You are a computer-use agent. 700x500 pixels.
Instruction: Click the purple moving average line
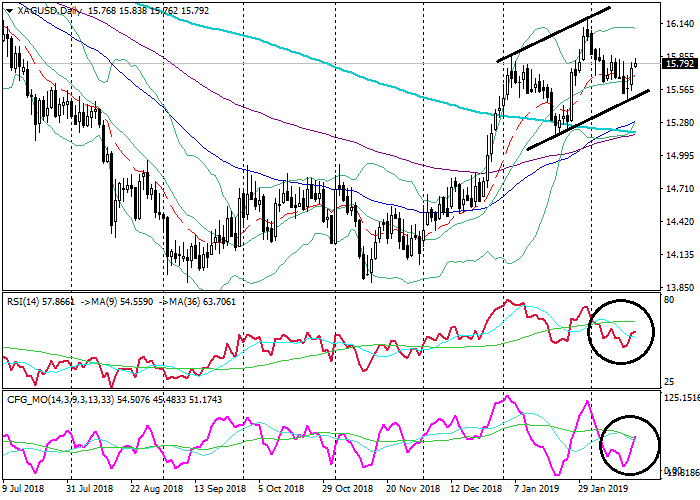click(x=300, y=137)
